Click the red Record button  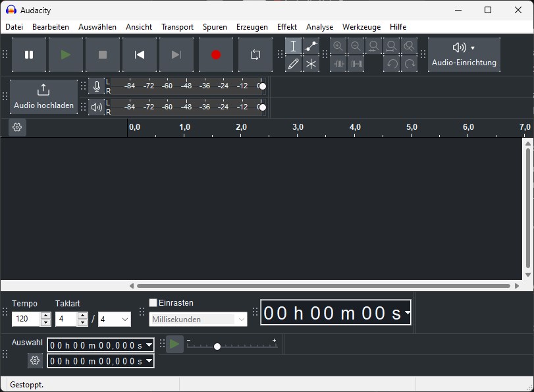tap(216, 55)
